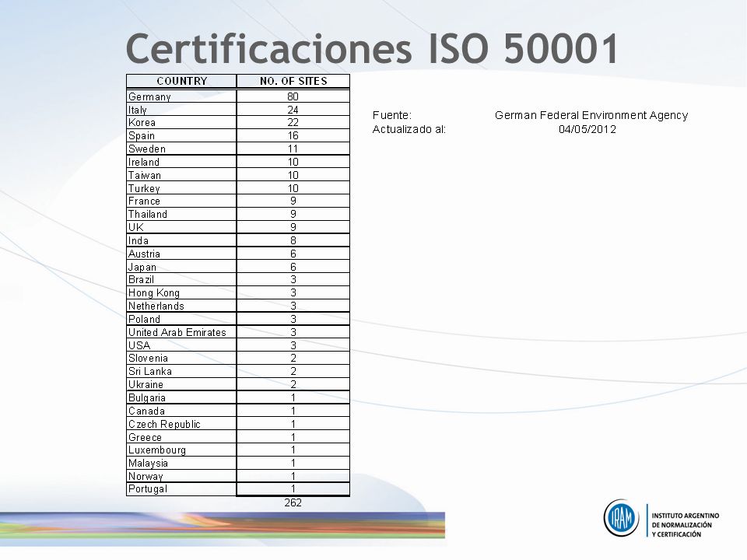Image resolution: width=747 pixels, height=560 pixels.
Task: Select the Poland country cell
Action: pos(181,319)
